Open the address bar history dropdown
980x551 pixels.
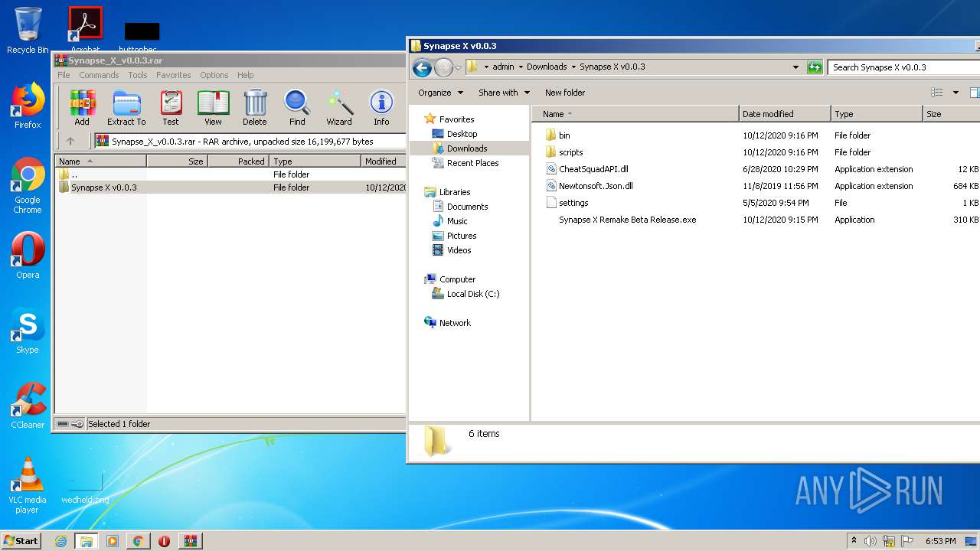click(x=795, y=67)
